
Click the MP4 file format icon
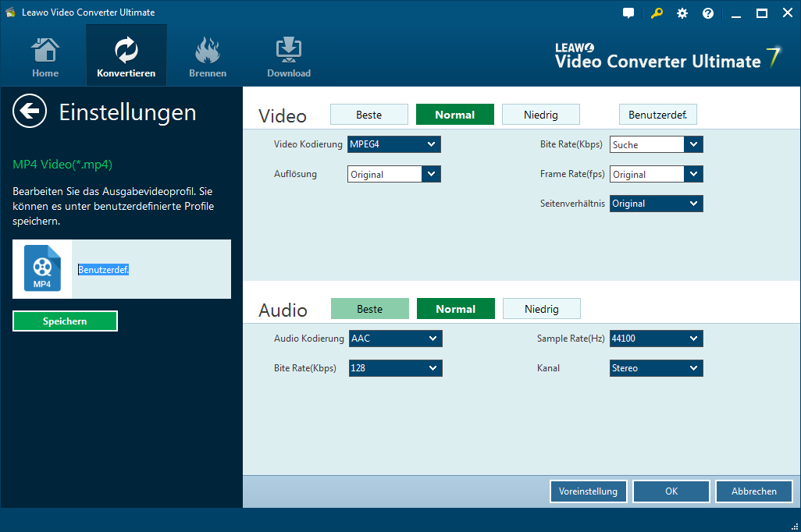(42, 269)
